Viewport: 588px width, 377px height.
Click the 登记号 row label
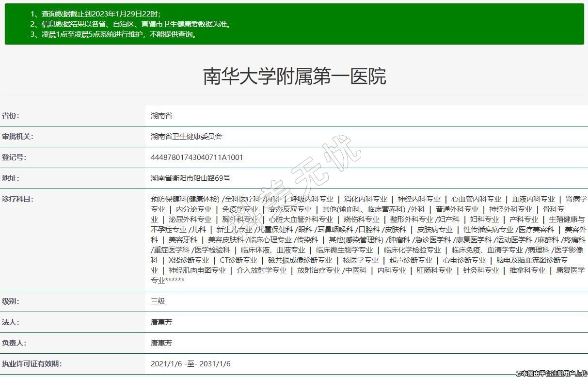[x=14, y=157]
